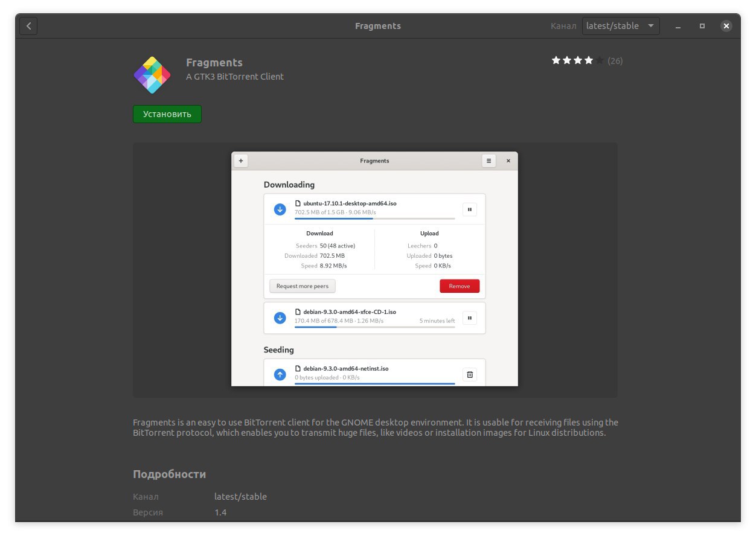
Task: Click the 'Seeders 50 (48 active)' row
Action: (x=325, y=246)
